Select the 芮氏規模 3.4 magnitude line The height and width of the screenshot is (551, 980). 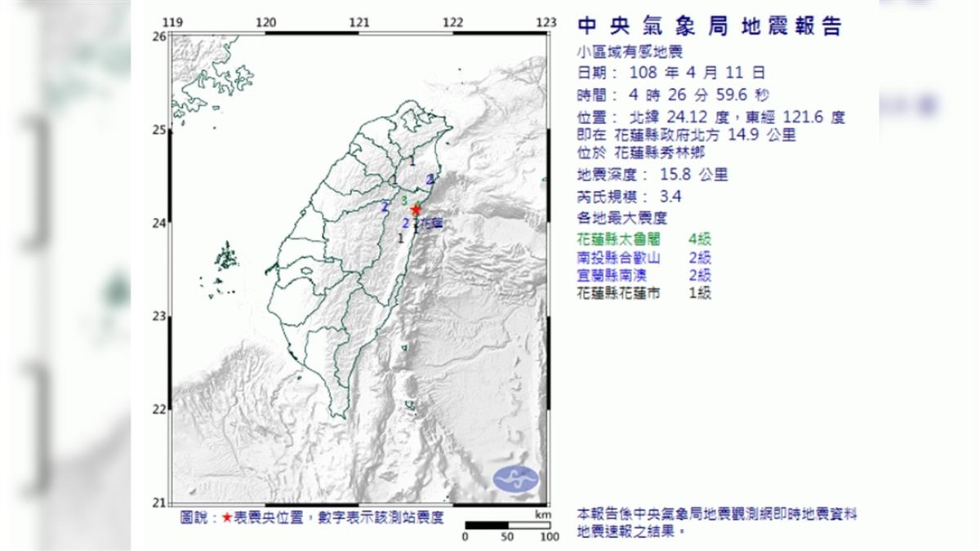point(629,196)
